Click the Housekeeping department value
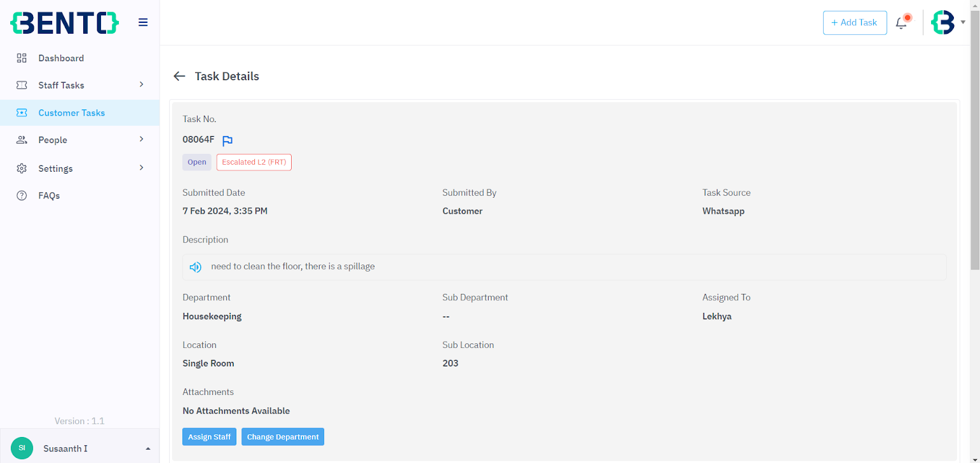Image resolution: width=980 pixels, height=463 pixels. [212, 316]
